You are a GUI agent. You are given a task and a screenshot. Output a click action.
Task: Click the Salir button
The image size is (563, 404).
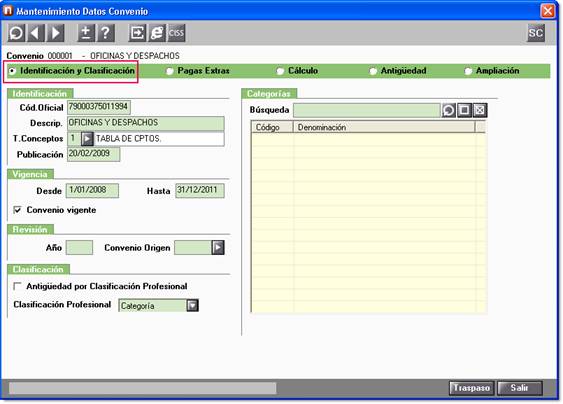click(x=520, y=388)
